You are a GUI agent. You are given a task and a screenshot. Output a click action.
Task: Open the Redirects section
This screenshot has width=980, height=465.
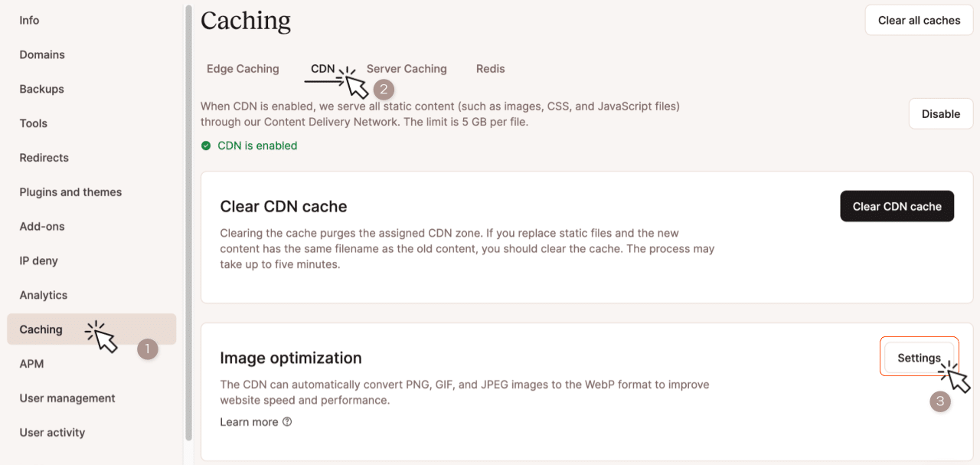point(44,157)
